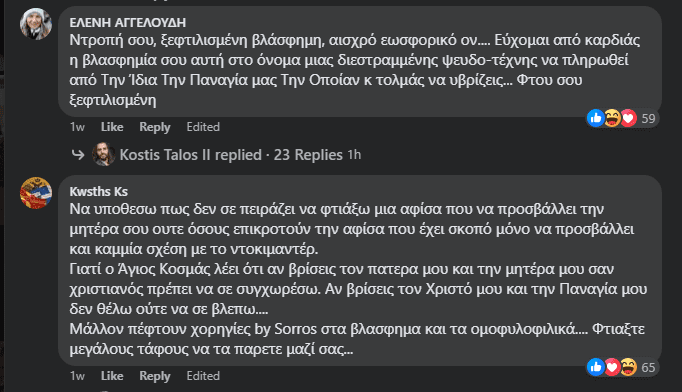Viewport: 682px width, 392px height.
Task: Click the laughing emoji on first comment
Action: (612, 118)
